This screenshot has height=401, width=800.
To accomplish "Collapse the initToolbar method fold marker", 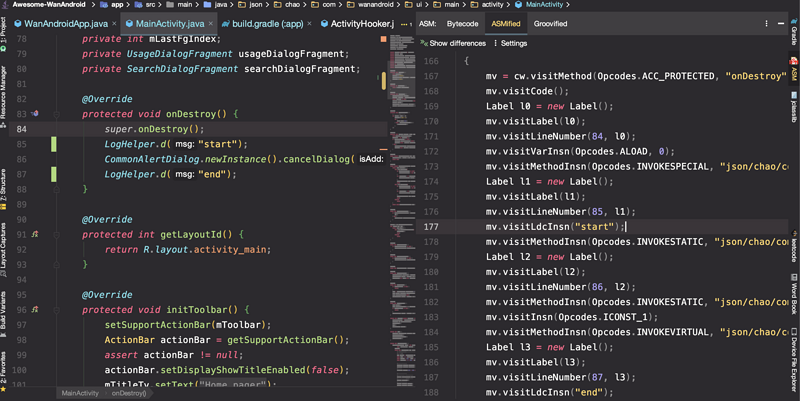I will point(55,309).
